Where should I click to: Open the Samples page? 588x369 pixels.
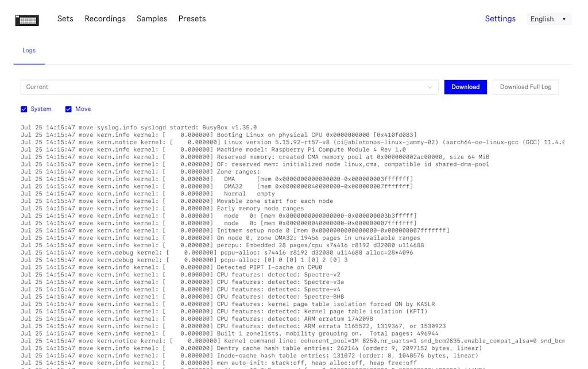pyautogui.click(x=152, y=19)
